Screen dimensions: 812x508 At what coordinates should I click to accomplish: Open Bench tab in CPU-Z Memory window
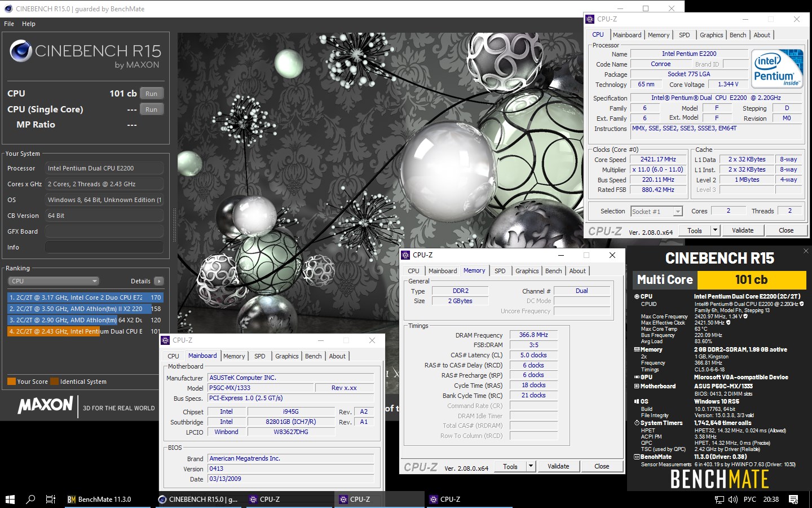click(553, 271)
